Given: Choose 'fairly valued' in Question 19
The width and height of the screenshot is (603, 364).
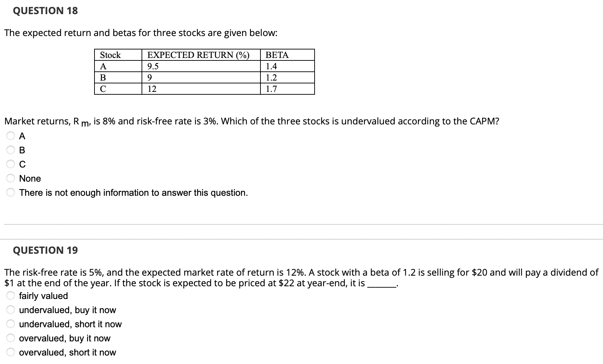Looking at the screenshot, I should [11, 296].
